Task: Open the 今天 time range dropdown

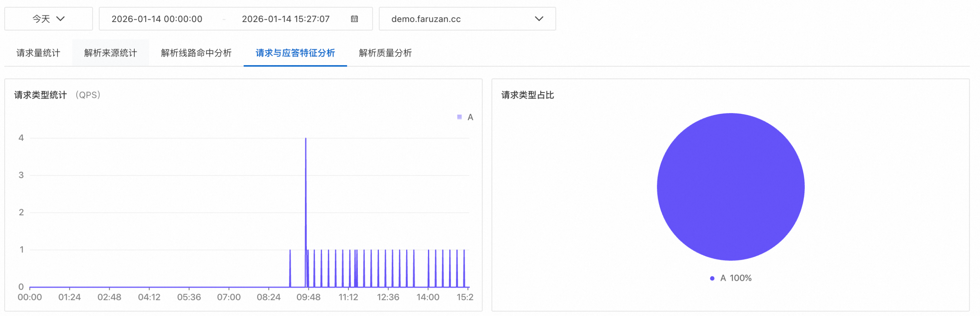Action: [x=48, y=19]
